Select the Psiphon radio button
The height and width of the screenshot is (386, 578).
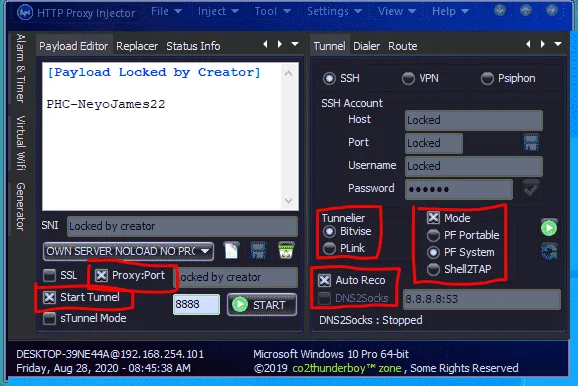[x=487, y=78]
